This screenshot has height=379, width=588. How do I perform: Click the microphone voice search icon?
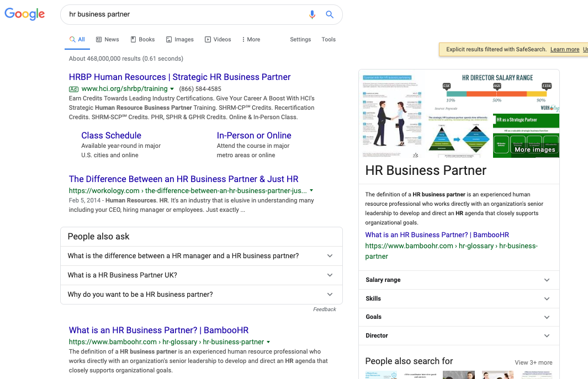point(312,14)
